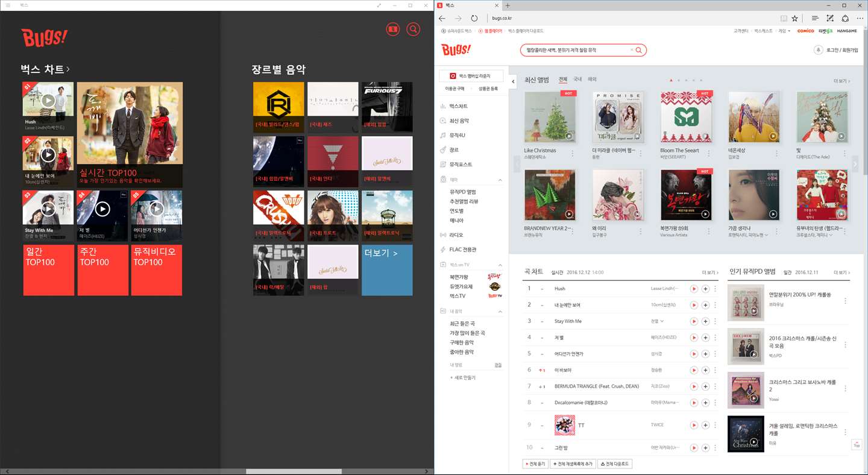Click the 벅스 멤버십 라운지 button
868x475 pixels.
click(x=470, y=76)
